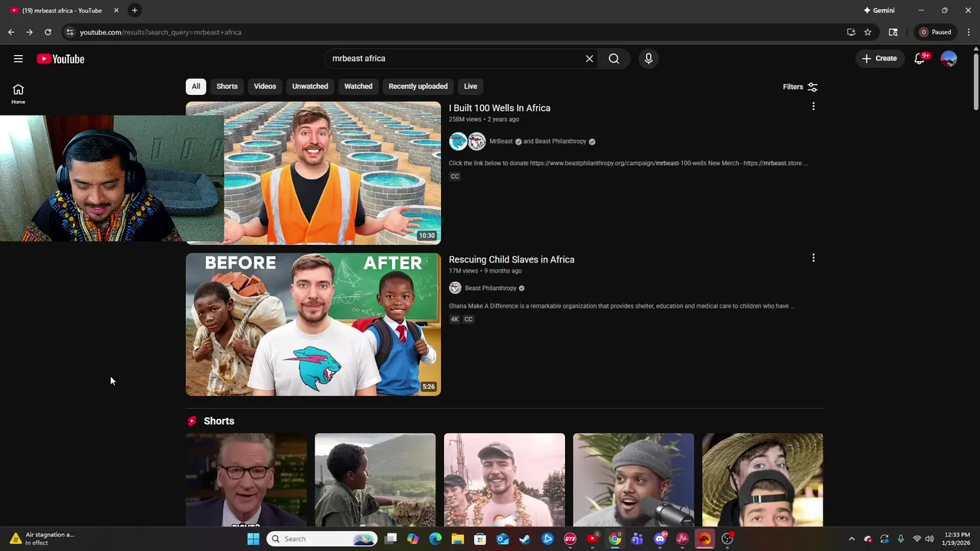Screen dimensions: 980x551
Task: Select the Shorts filter chip
Action: click(x=227, y=86)
